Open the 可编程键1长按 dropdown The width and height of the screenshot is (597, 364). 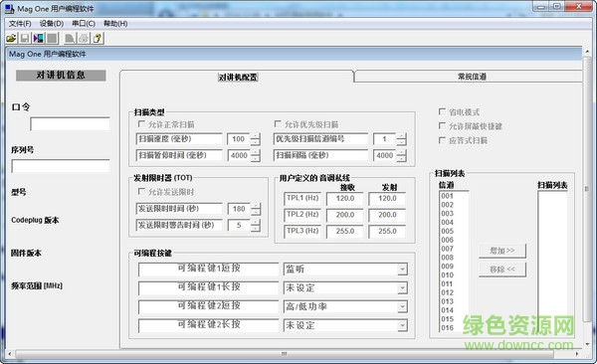point(402,287)
